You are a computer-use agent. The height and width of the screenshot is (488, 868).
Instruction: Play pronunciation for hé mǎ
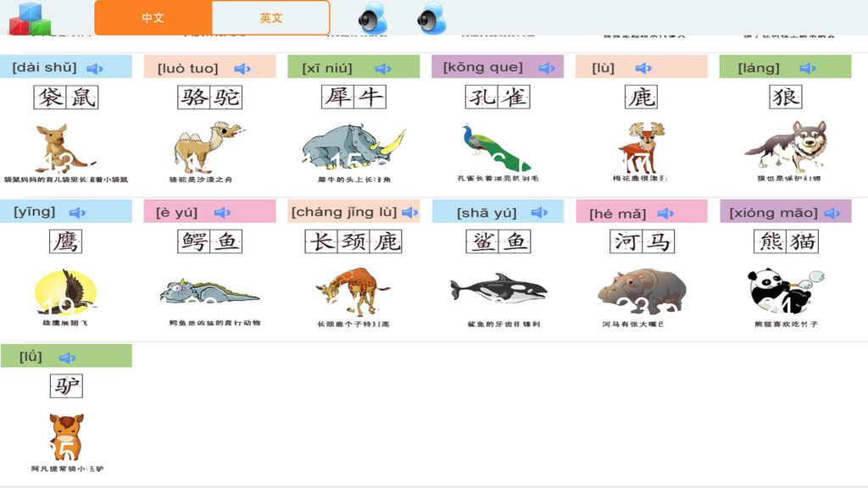tap(665, 213)
